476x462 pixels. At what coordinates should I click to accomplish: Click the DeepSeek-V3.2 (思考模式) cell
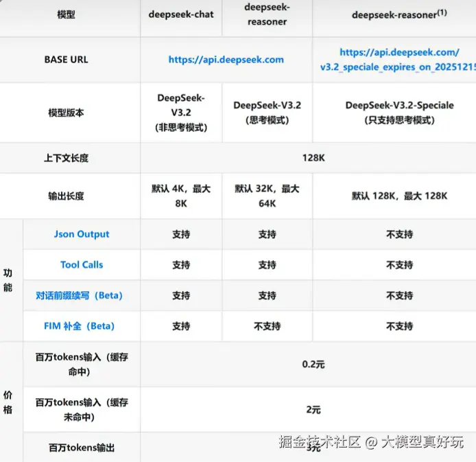point(267,113)
